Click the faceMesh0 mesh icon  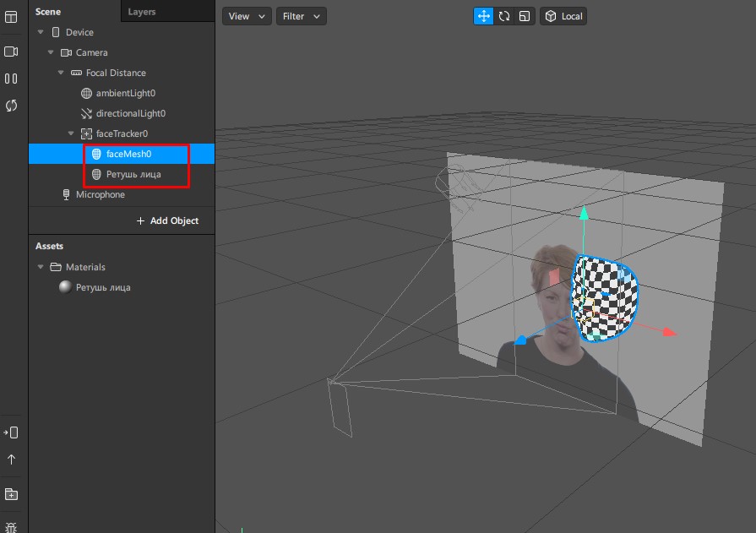[x=96, y=154]
